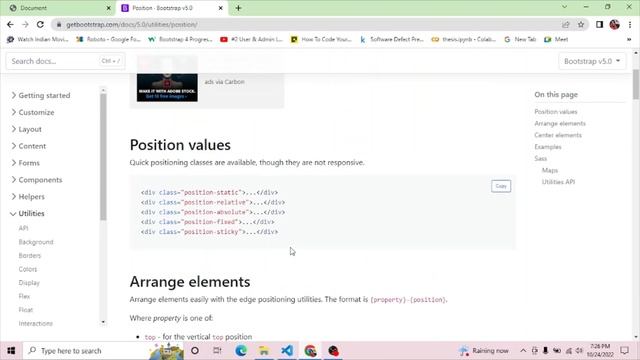640x360 pixels.
Task: Open File Explorer from the taskbar
Action: (264, 351)
